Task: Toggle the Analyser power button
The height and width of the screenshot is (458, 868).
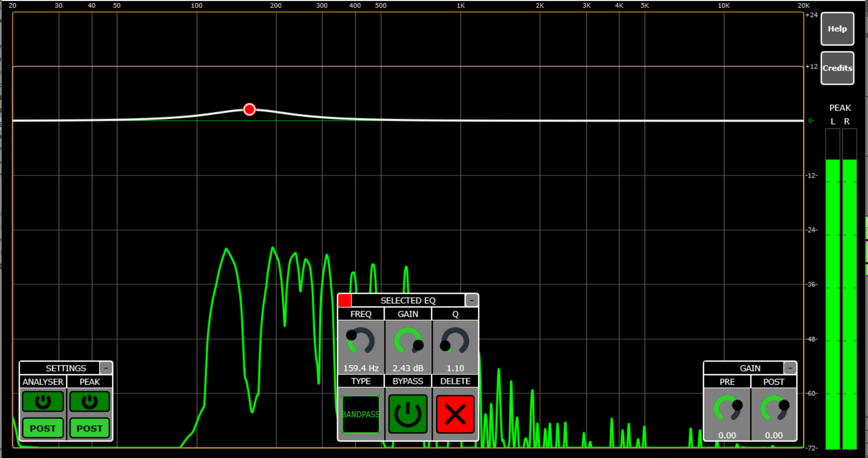Action: click(x=43, y=401)
